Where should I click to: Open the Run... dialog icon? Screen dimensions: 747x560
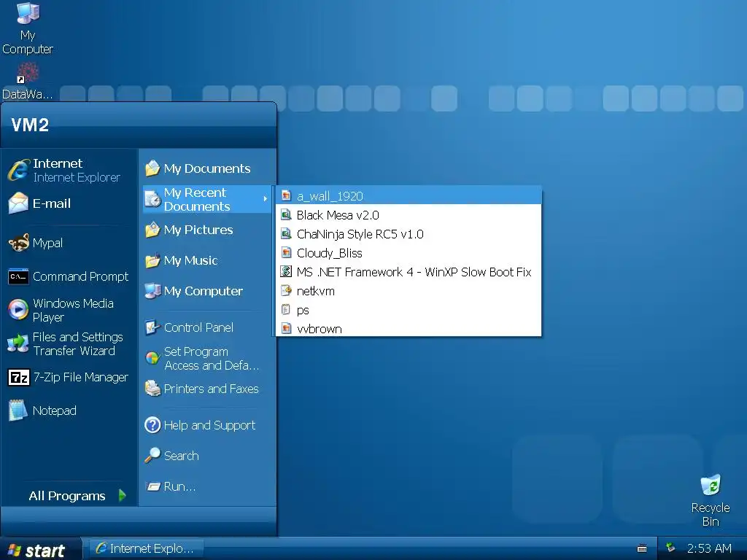(152, 486)
